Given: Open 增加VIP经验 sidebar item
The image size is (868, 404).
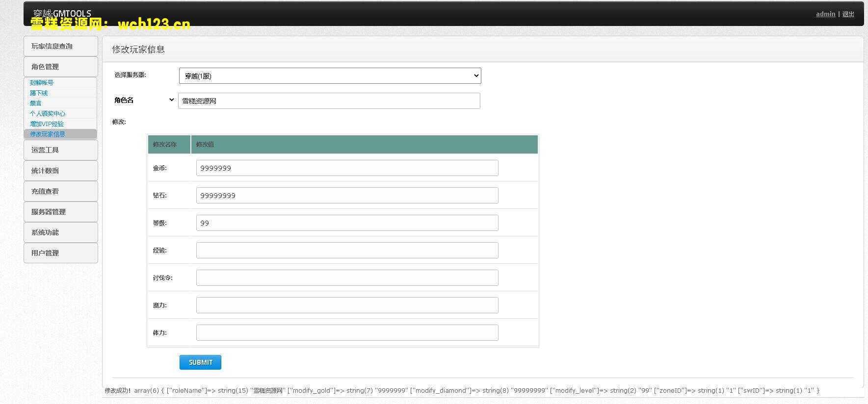Looking at the screenshot, I should [47, 124].
